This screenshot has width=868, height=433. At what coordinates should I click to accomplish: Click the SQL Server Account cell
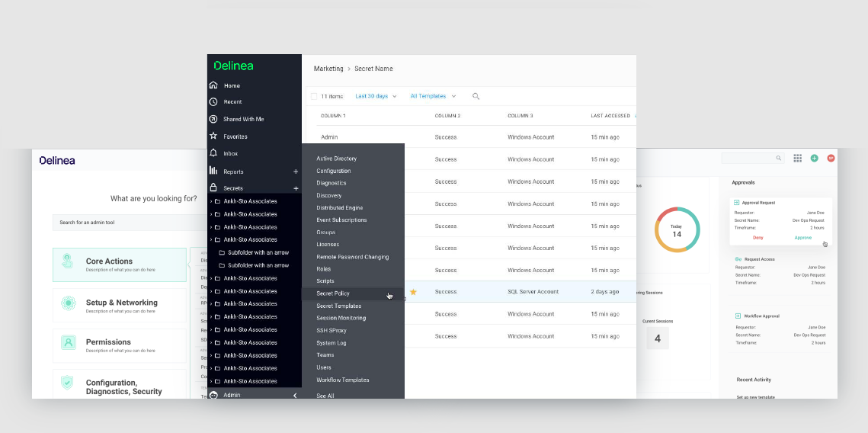point(533,292)
